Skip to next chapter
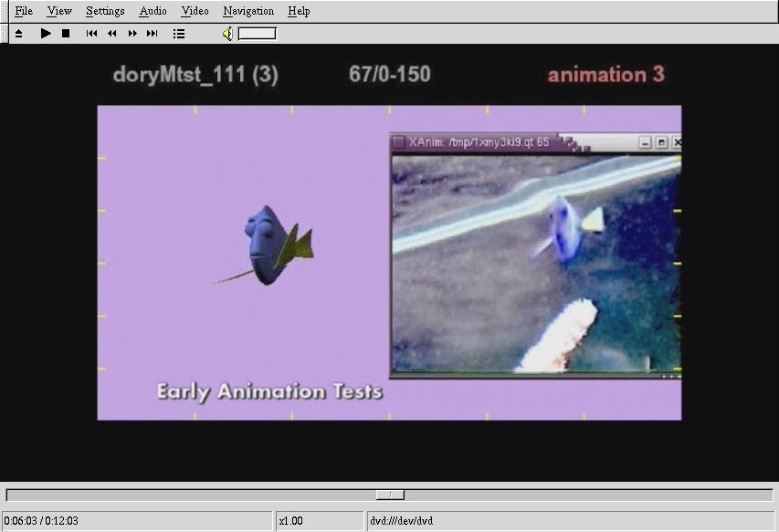The width and height of the screenshot is (779, 532). (152, 33)
